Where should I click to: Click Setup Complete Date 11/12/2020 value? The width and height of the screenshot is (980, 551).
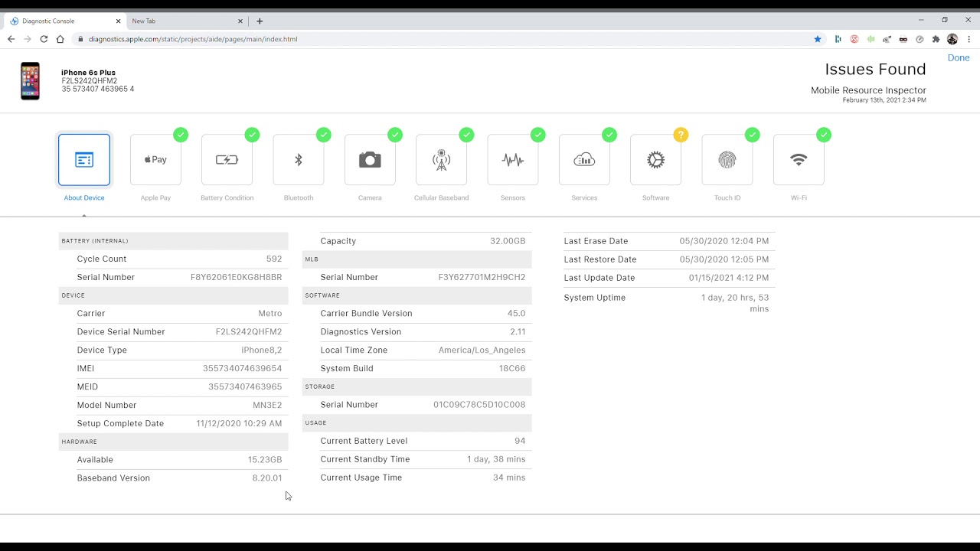(239, 423)
